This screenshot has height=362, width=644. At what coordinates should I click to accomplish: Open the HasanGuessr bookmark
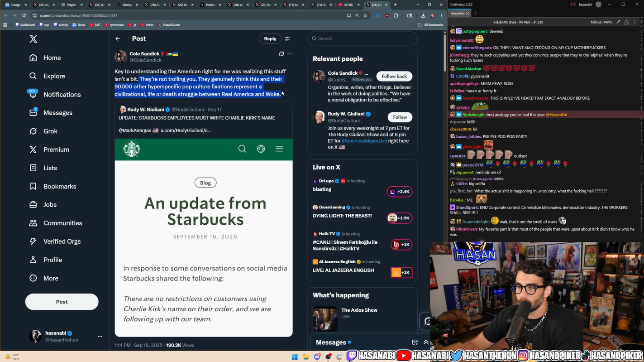(168, 25)
